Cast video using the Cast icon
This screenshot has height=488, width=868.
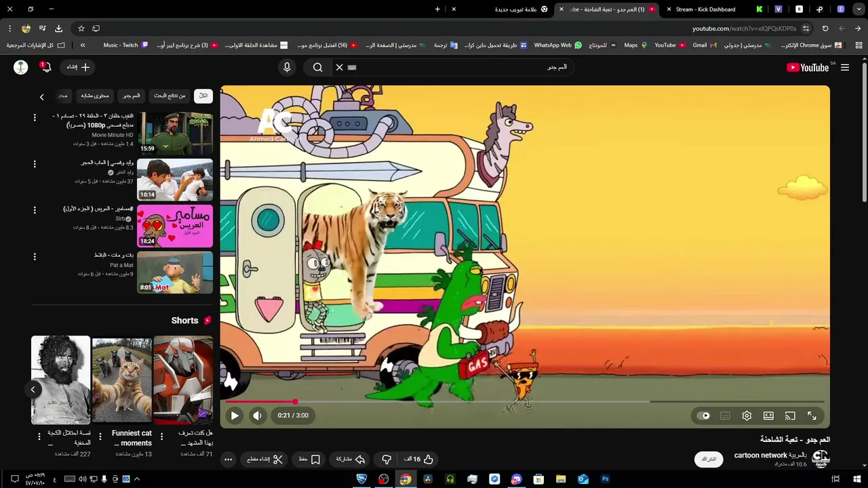[x=790, y=415]
